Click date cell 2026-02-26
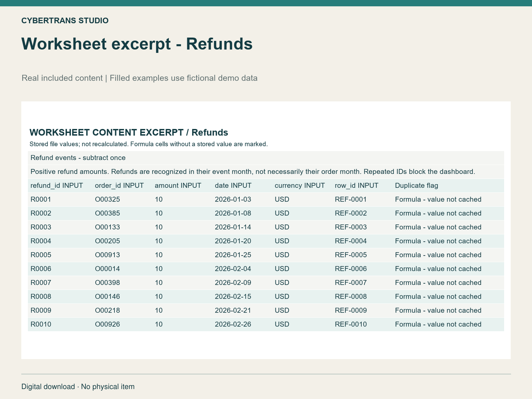The image size is (532, 399). click(x=233, y=324)
